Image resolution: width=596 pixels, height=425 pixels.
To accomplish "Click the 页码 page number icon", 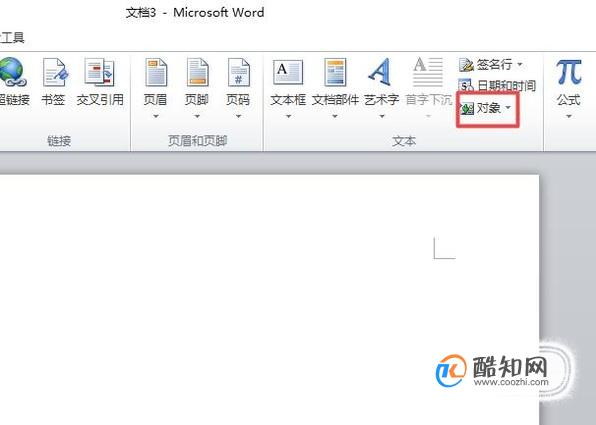I will (238, 72).
